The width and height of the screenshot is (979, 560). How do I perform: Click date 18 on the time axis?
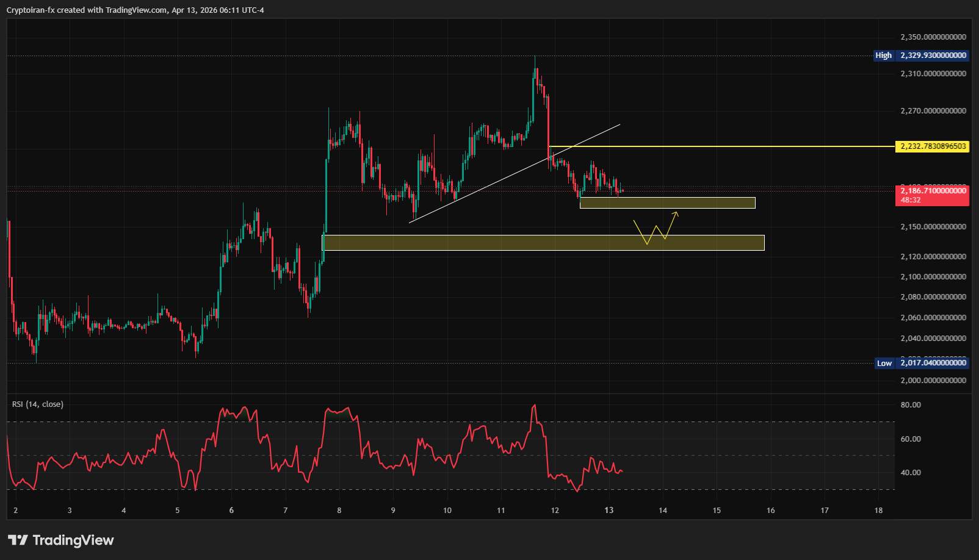pos(878,511)
